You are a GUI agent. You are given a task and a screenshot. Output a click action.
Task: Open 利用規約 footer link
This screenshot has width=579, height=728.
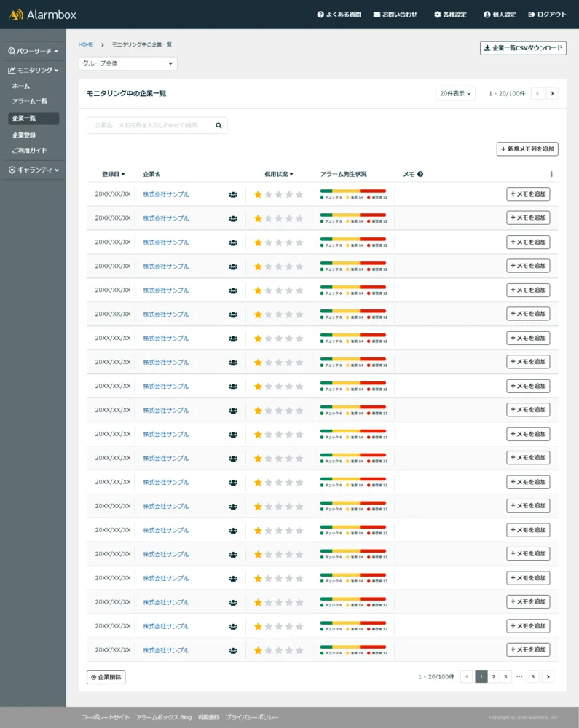208,717
